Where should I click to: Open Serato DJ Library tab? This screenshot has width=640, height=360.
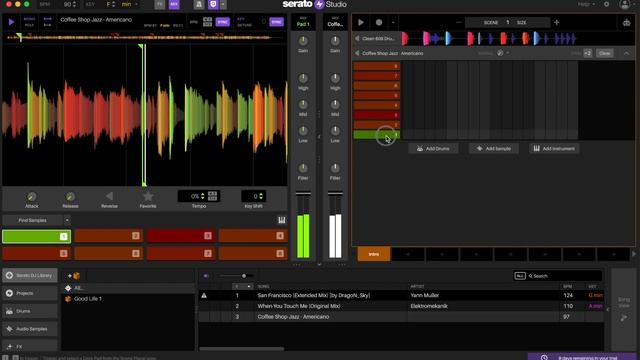coord(30,276)
